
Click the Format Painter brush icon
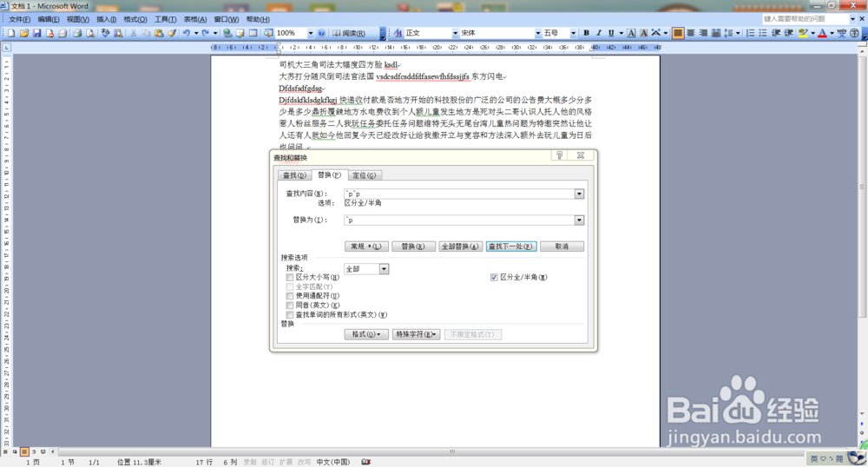click(172, 33)
